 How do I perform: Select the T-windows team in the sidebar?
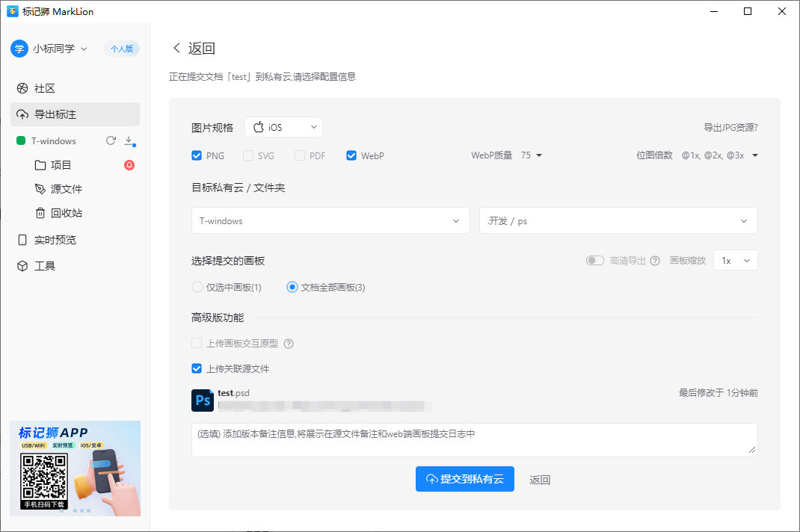click(54, 140)
